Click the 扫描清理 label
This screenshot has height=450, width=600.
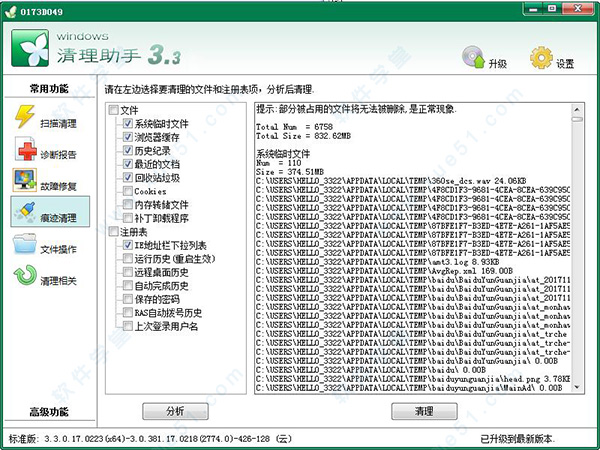pos(59,123)
